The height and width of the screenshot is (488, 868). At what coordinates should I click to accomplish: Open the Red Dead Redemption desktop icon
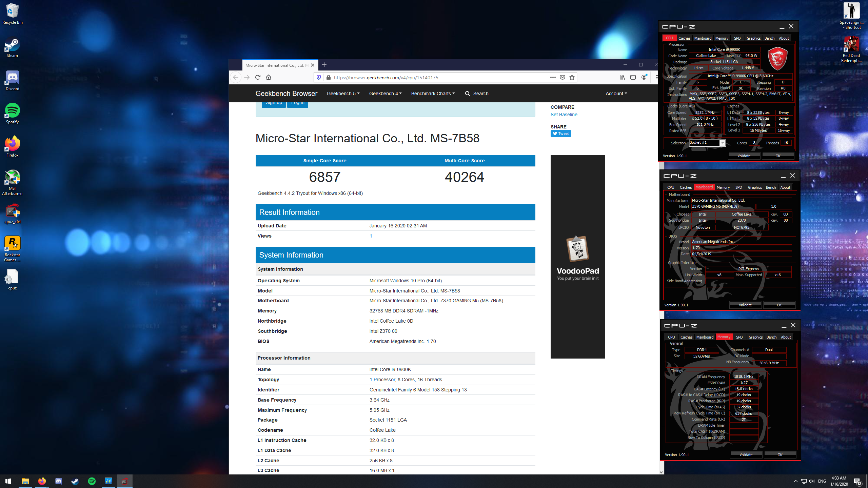tap(851, 49)
